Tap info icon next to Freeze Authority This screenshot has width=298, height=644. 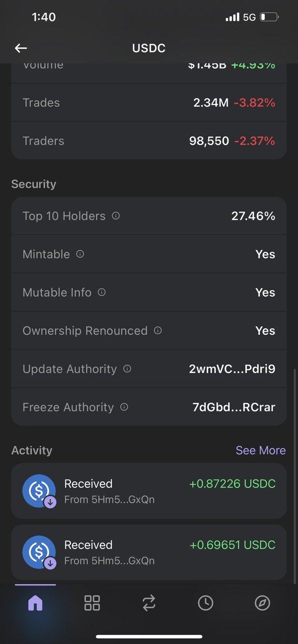(124, 407)
